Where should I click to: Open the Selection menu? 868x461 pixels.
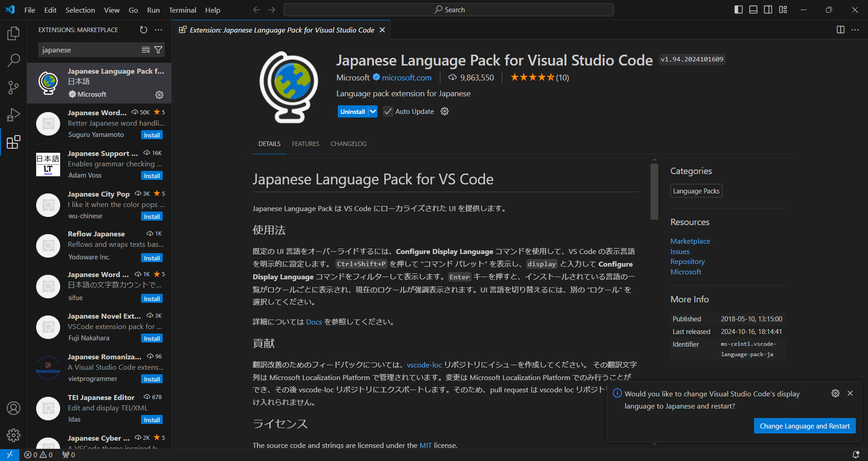pyautogui.click(x=80, y=10)
